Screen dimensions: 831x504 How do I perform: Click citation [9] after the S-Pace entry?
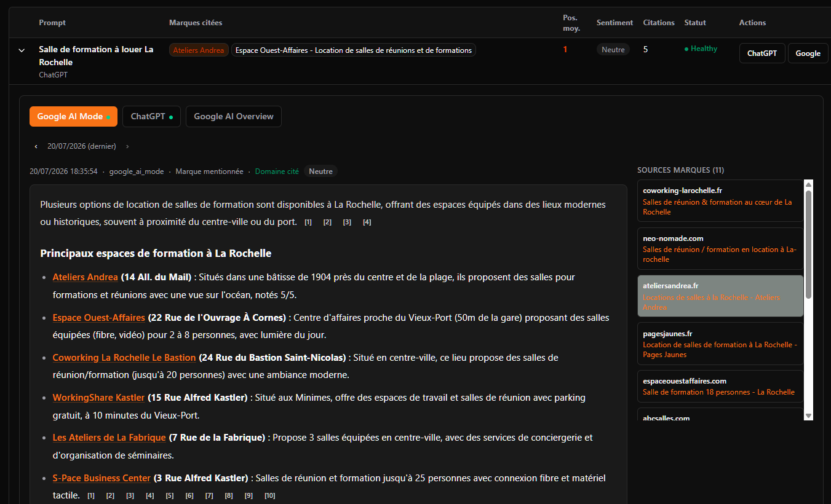coord(249,495)
